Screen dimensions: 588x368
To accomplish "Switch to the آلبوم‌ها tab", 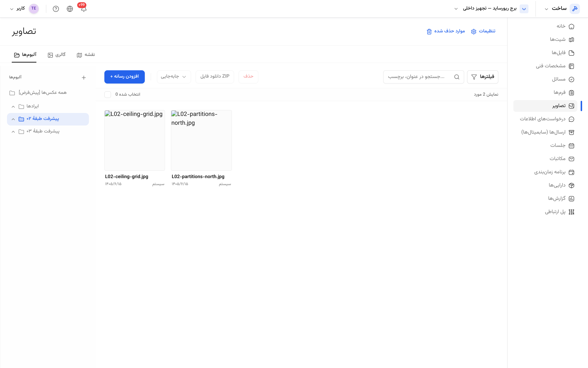I will tap(24, 55).
